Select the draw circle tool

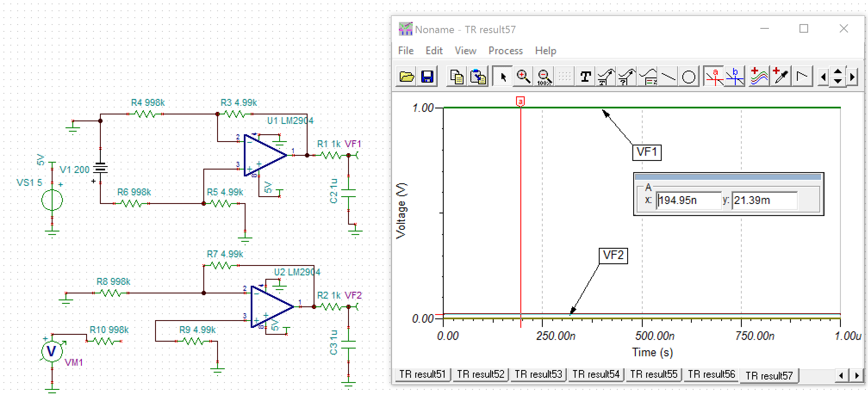689,77
